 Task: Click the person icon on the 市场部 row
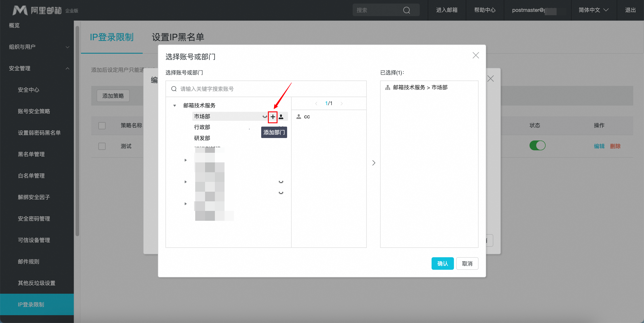(x=281, y=117)
